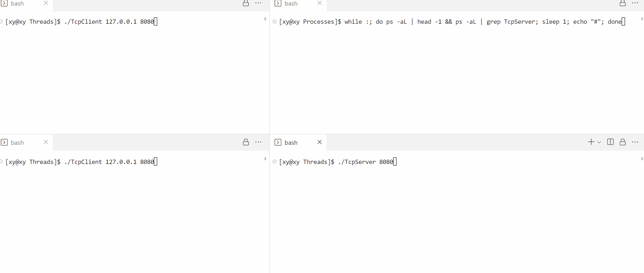Close the top-left bash terminal tab
This screenshot has height=273, width=644.
[x=45, y=3]
